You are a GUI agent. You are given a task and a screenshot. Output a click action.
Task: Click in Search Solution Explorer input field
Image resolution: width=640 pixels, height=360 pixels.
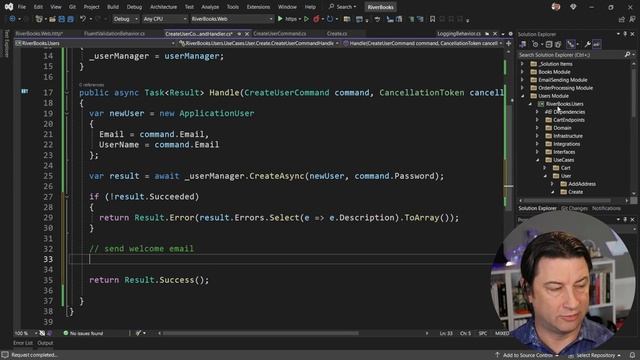click(571, 55)
